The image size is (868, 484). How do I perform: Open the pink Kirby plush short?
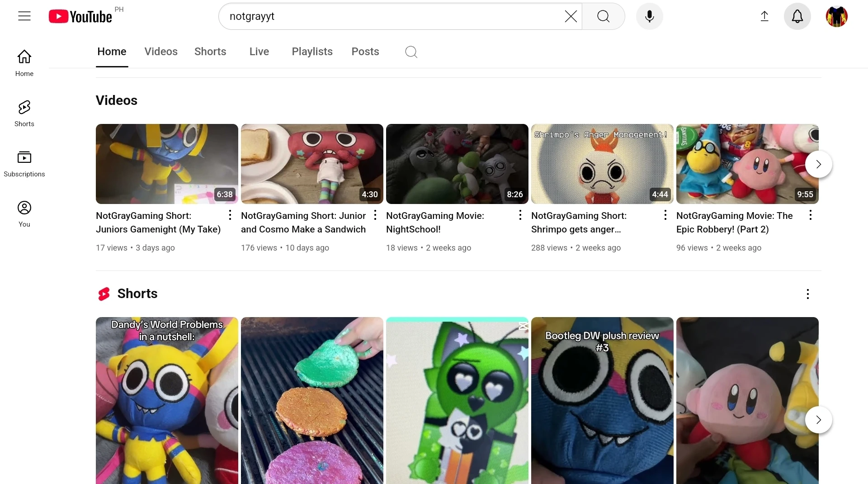tap(747, 401)
